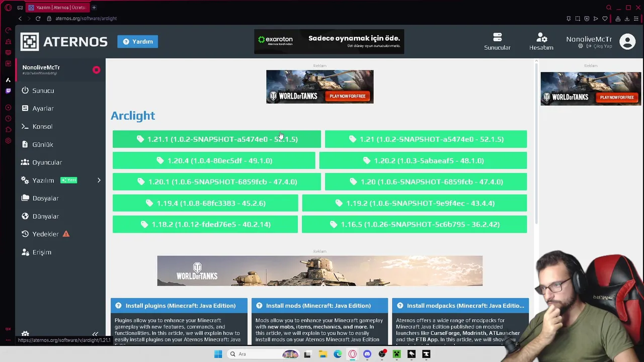Open Install mods (Minecraft: Java Edition) article

point(319,306)
